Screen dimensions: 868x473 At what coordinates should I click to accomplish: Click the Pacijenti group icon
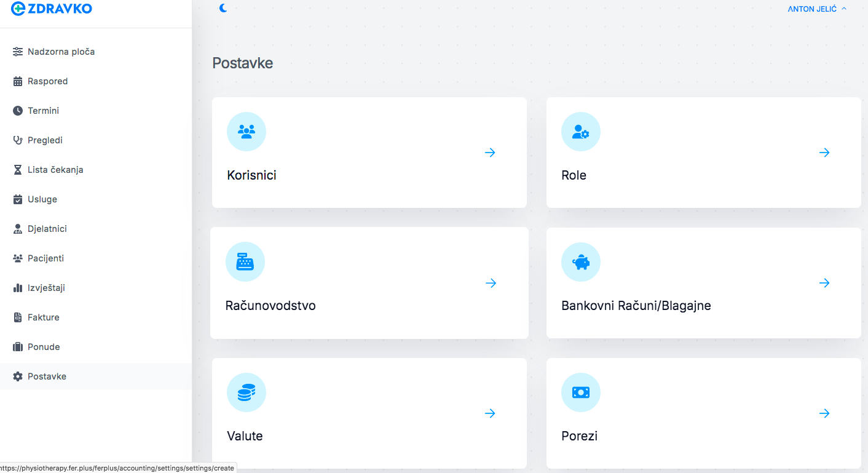click(x=18, y=258)
